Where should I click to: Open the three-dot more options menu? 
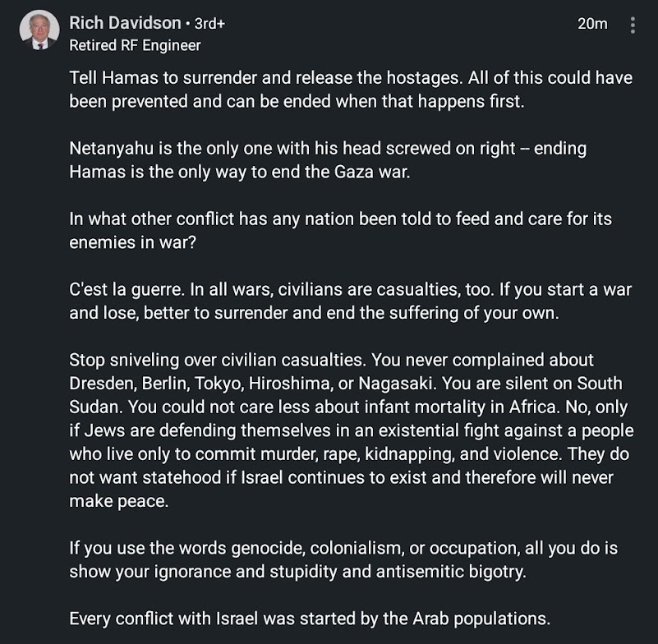(x=633, y=25)
